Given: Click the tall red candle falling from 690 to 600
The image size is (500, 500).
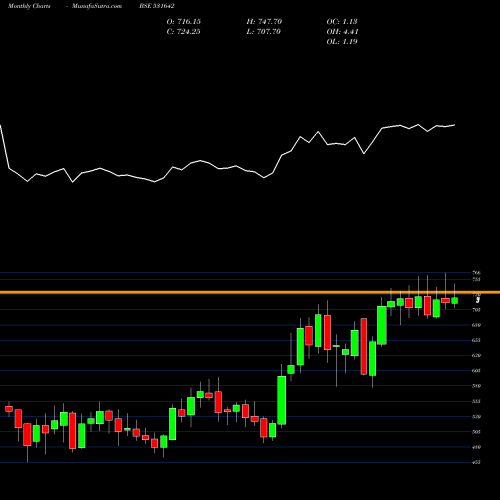Looking at the screenshot, I should [364, 346].
